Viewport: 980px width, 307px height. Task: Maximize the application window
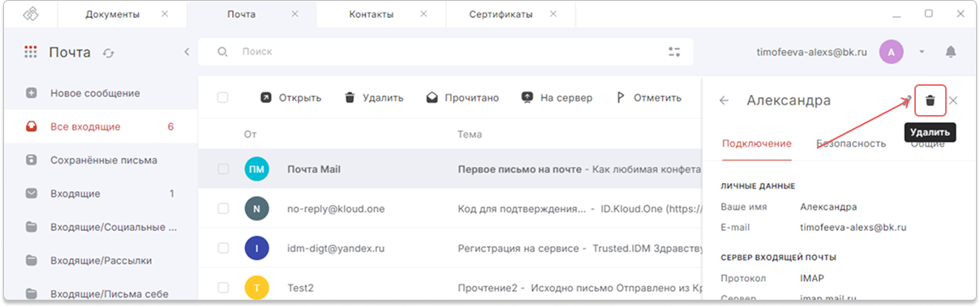pos(929,14)
